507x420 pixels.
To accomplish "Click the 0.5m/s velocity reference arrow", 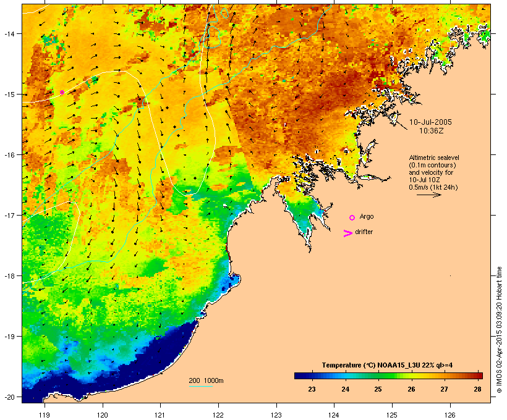I will (428, 195).
